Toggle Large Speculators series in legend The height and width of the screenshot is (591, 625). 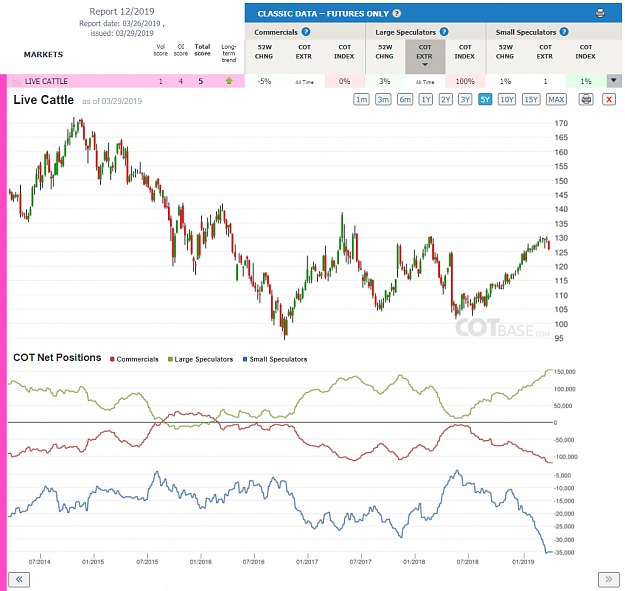200,359
